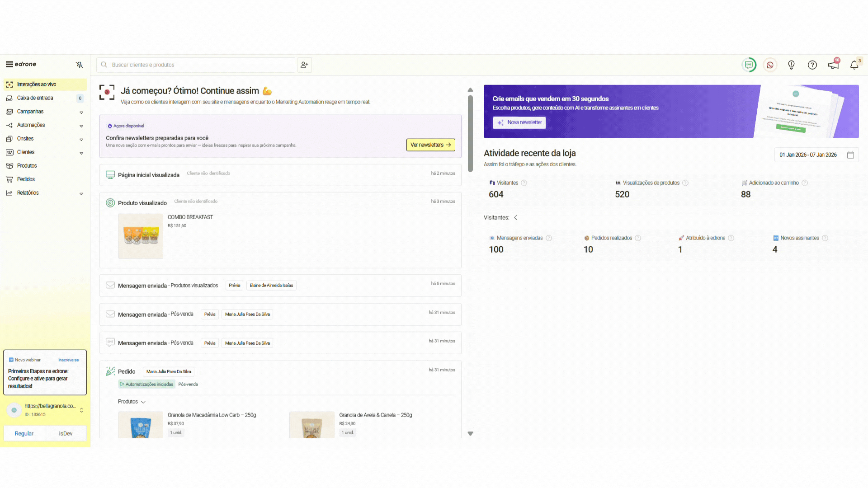
Task: Unpin the sidebar with pin icon
Action: point(80,65)
